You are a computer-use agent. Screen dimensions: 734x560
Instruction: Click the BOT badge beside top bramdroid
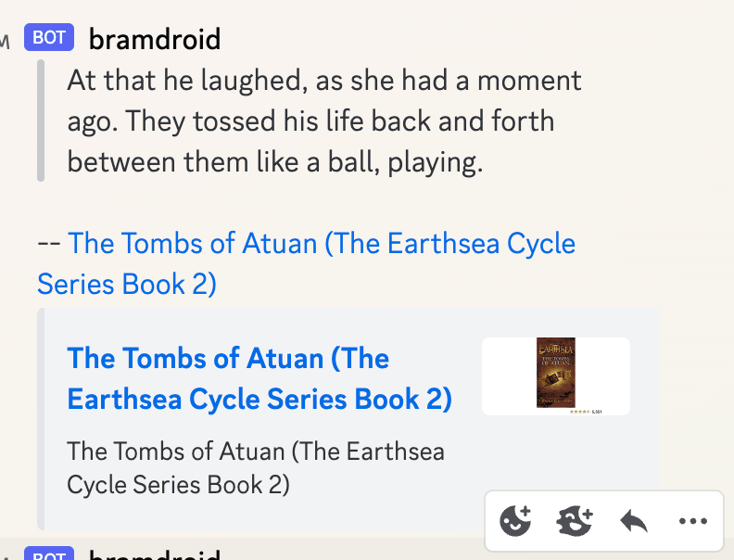49,38
